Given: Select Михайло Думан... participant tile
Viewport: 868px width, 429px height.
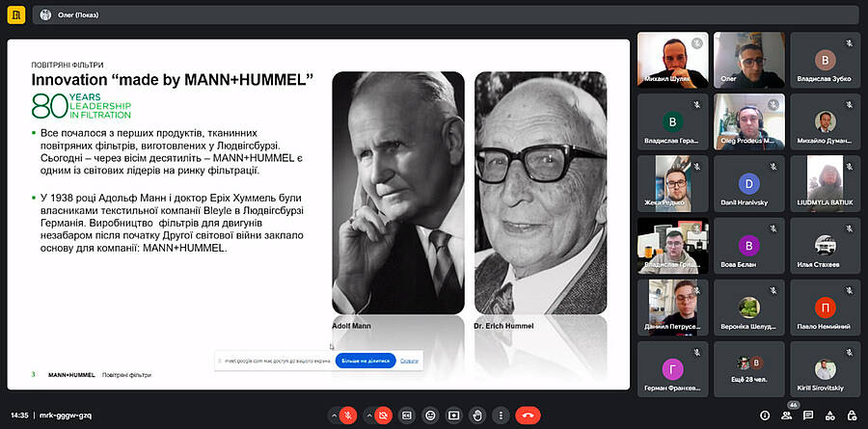Looking at the screenshot, I should tap(825, 121).
